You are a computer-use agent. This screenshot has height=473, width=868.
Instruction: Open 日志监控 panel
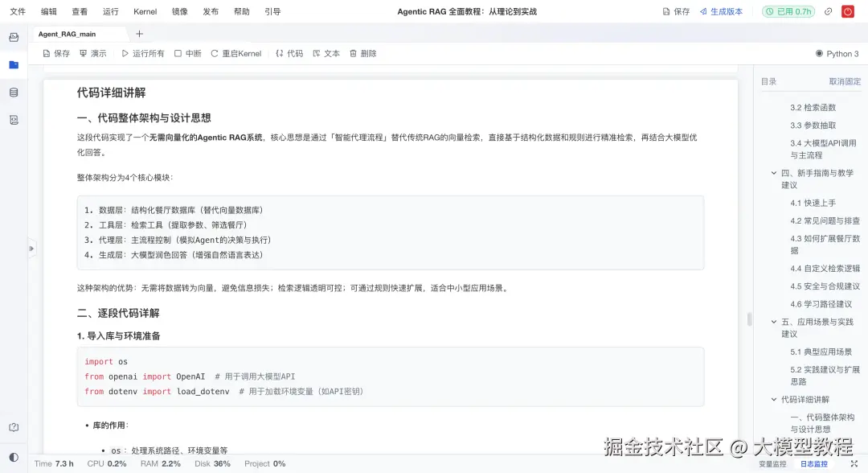[x=813, y=464]
